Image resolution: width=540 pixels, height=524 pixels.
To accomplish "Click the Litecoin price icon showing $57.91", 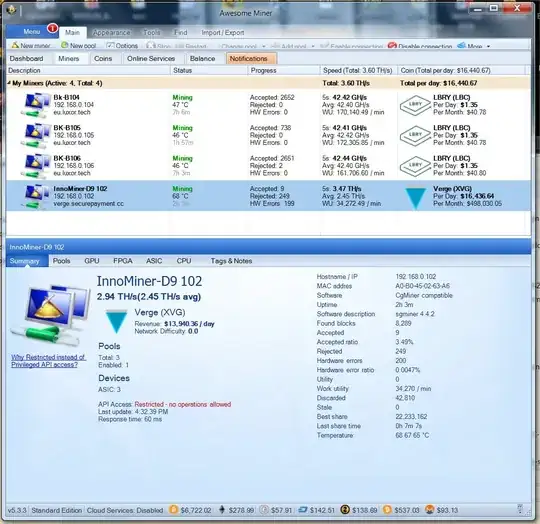I will [264, 510].
